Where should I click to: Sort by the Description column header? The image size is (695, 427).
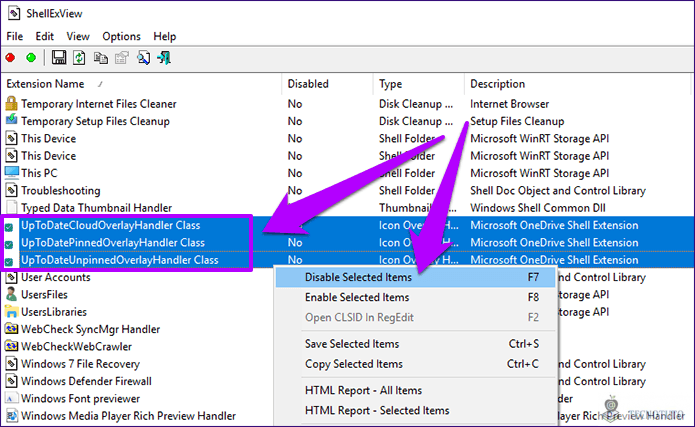pos(577,84)
